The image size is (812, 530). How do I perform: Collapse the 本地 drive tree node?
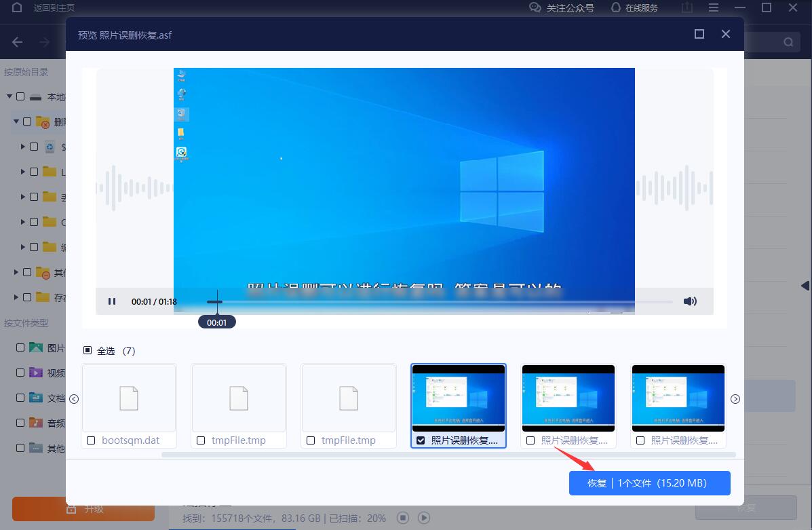(9, 96)
